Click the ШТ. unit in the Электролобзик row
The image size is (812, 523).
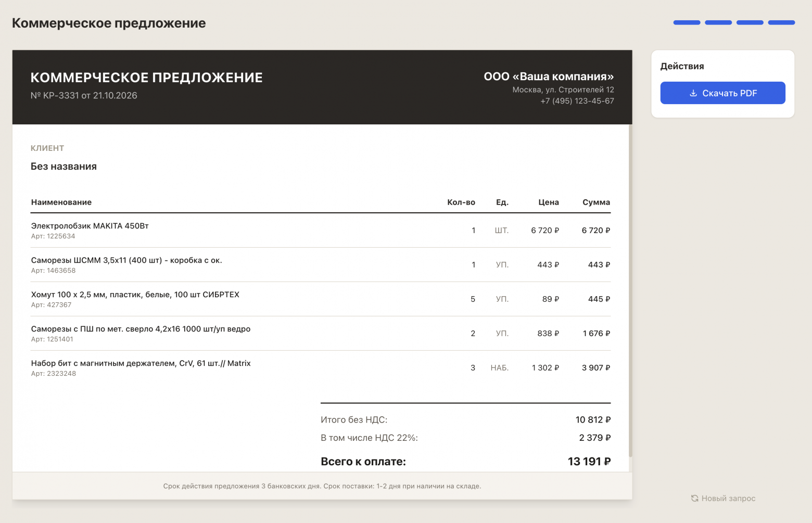502,231
